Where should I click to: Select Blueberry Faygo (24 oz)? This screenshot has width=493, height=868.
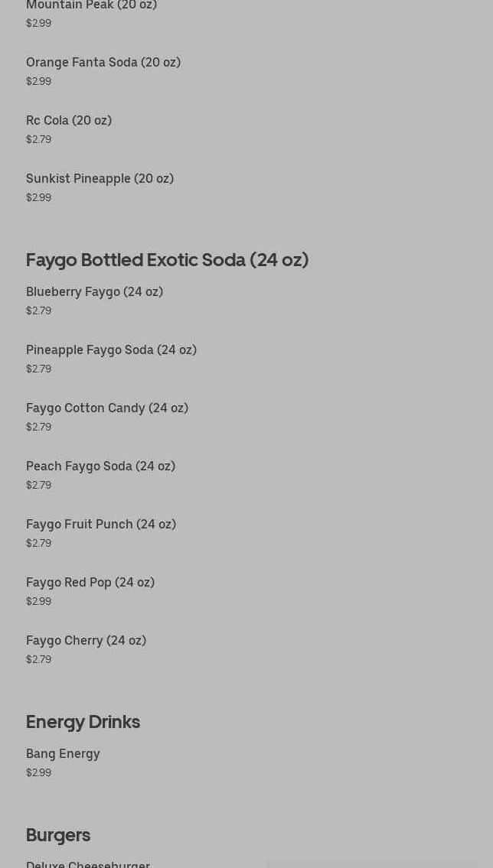coord(94,291)
